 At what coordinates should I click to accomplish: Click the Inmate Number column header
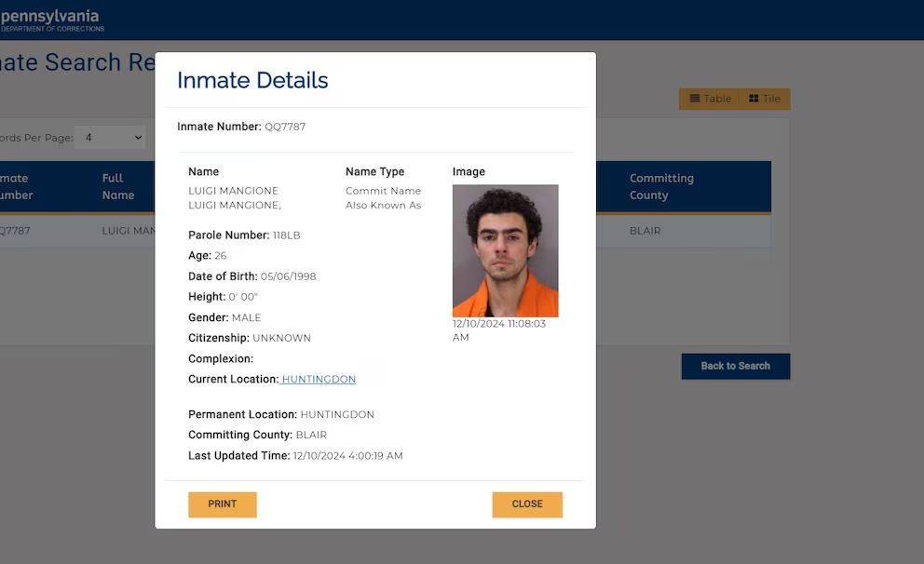click(x=17, y=187)
